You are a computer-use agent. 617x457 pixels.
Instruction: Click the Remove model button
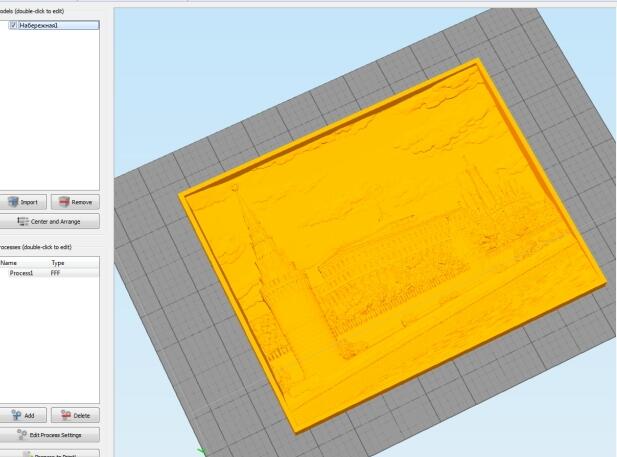(x=75, y=202)
